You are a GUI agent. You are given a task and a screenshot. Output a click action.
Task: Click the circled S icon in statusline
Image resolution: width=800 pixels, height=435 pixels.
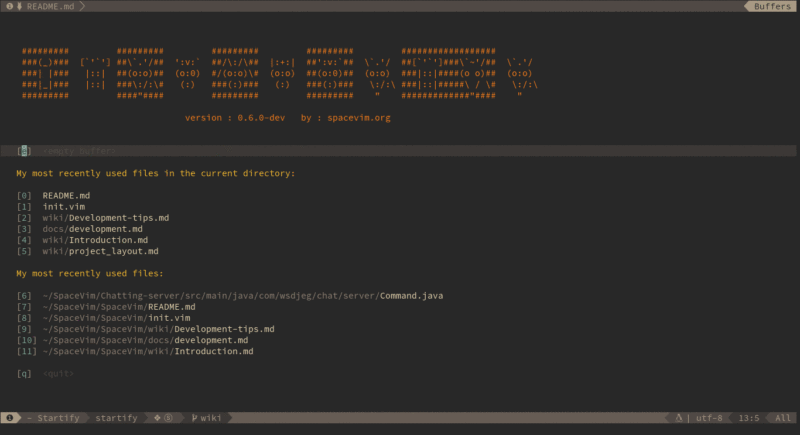point(168,418)
